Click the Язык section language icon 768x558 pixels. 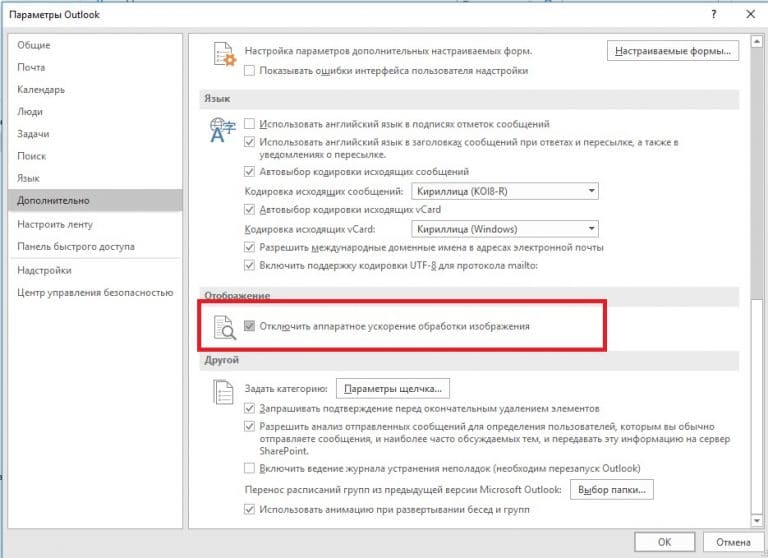pyautogui.click(x=221, y=130)
